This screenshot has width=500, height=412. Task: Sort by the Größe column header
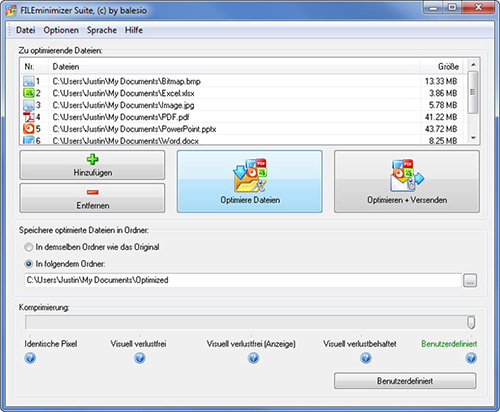443,67
